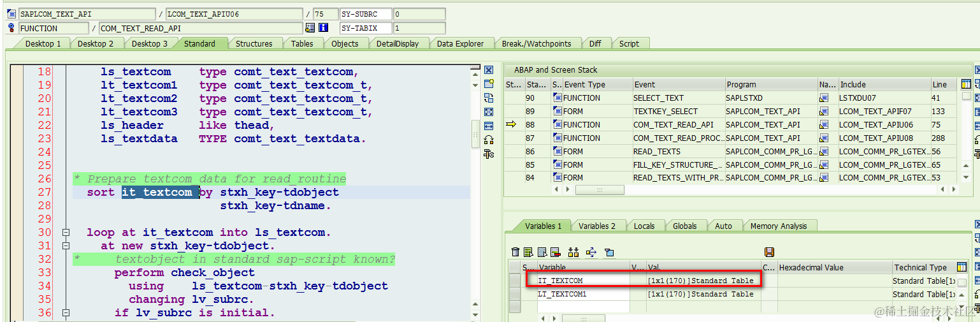Viewport: 980px width, 322px height.
Task: Click the blue info icon in header
Action: [323, 28]
